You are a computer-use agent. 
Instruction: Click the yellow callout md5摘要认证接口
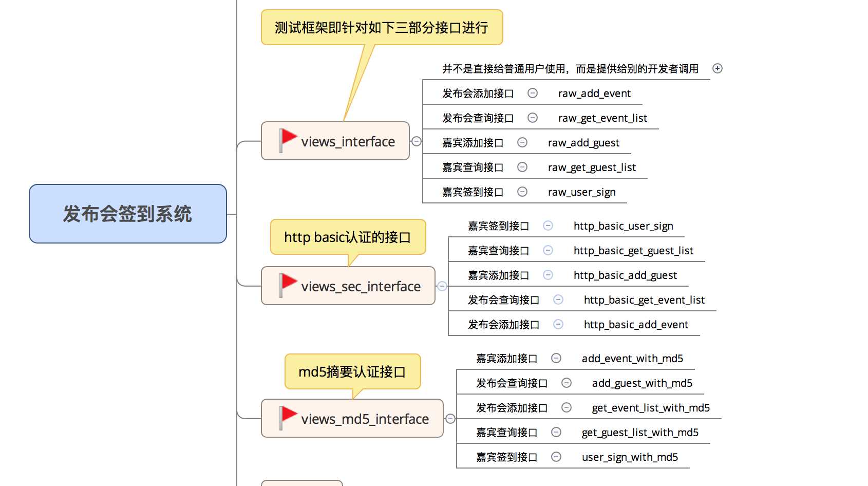tap(352, 371)
